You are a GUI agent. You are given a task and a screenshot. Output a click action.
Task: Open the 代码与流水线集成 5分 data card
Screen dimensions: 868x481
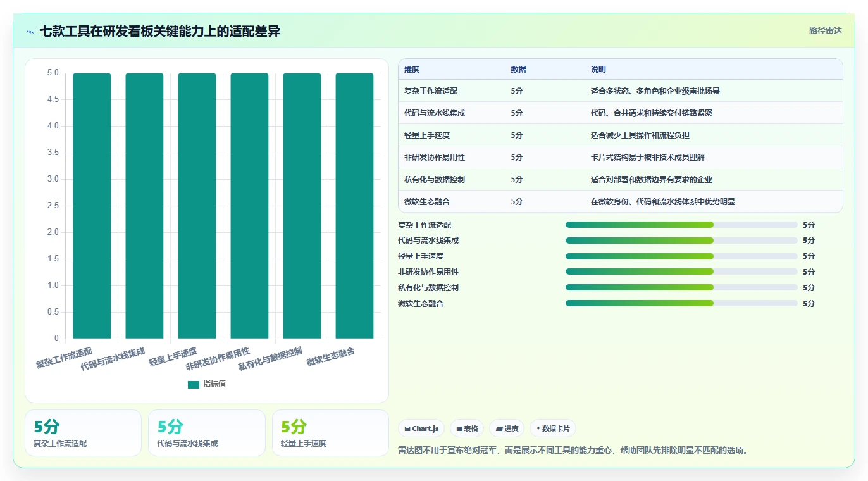pyautogui.click(x=207, y=433)
